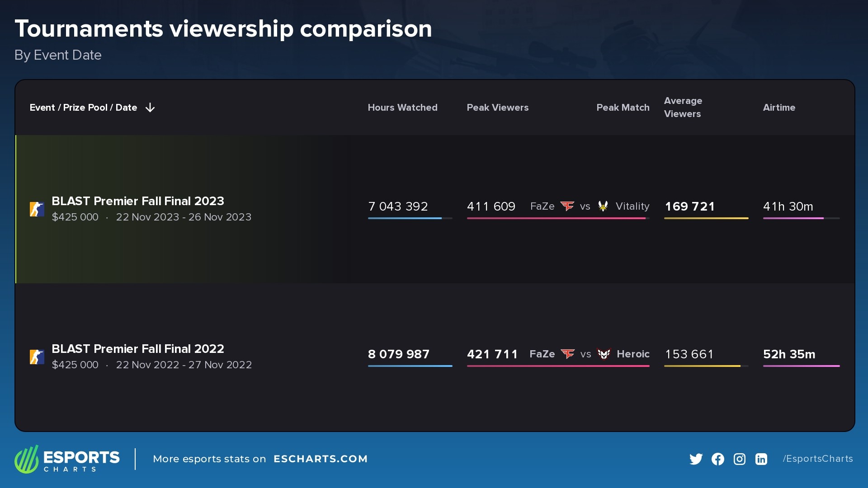Click the 421 711 peak viewers value
The width and height of the screenshot is (868, 488).
(492, 354)
